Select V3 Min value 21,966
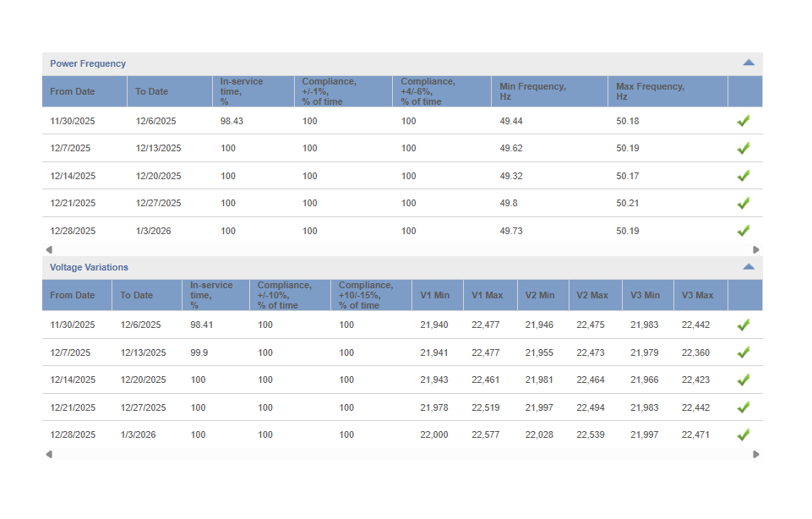The height and width of the screenshot is (519, 812). coord(644,380)
